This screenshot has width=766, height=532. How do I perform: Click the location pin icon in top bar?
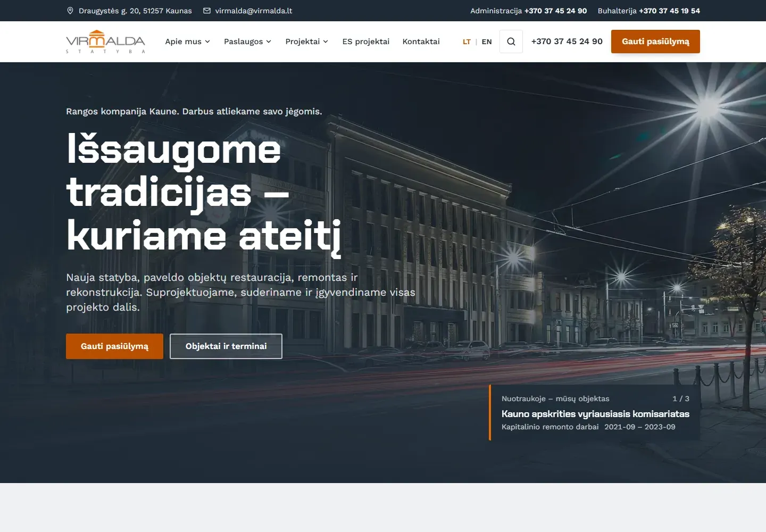70,11
